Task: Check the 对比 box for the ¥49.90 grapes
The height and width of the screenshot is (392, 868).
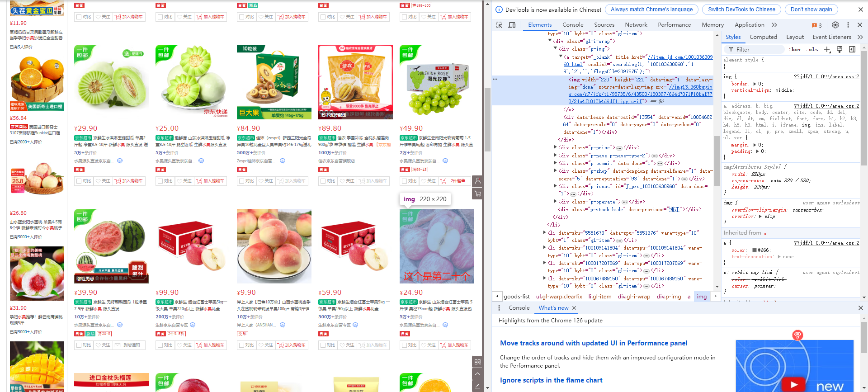Action: click(x=405, y=181)
